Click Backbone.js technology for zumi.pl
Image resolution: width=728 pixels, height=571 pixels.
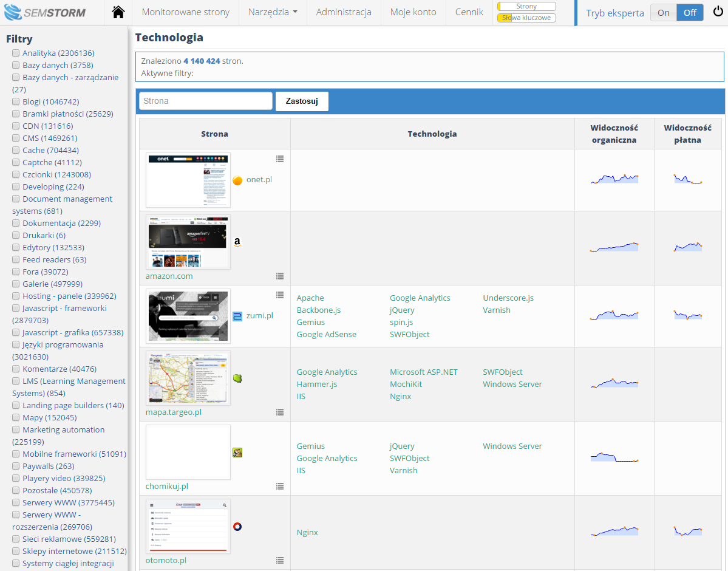(x=319, y=310)
